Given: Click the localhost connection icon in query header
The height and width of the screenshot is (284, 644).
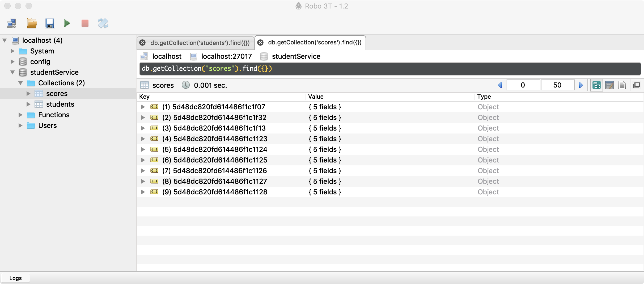Looking at the screenshot, I should (144, 56).
